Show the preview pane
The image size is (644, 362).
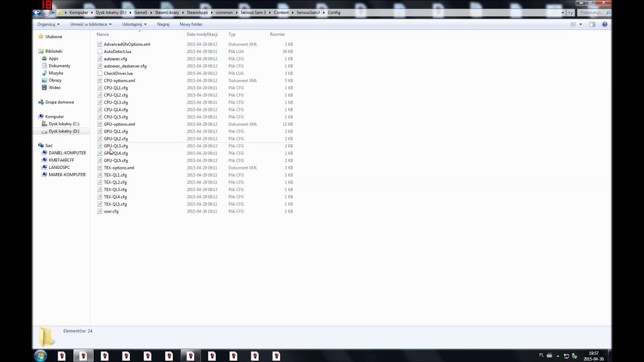pyautogui.click(x=592, y=24)
